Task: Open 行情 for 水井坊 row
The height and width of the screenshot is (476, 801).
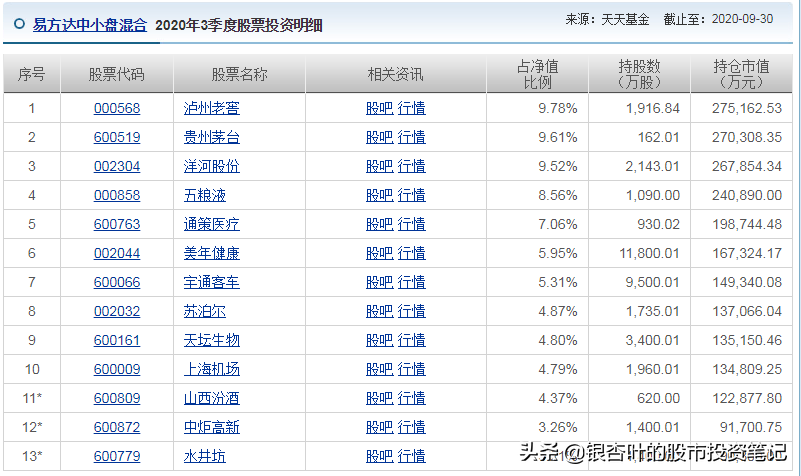Action: [x=411, y=456]
